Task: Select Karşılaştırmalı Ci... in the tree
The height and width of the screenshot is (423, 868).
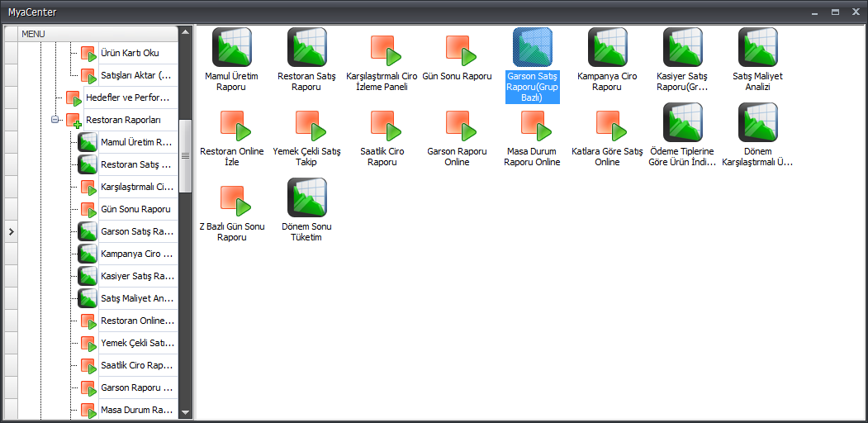Action: [x=137, y=188]
